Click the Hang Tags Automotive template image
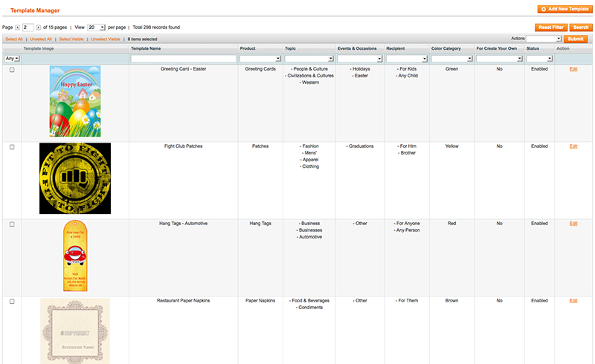595x364 pixels. pos(74,256)
